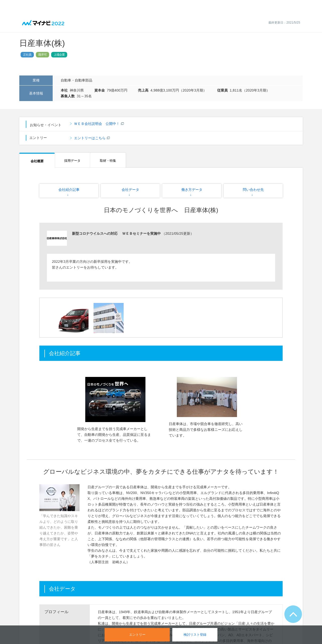Click the 上場企業 tag badge

pos(59,55)
